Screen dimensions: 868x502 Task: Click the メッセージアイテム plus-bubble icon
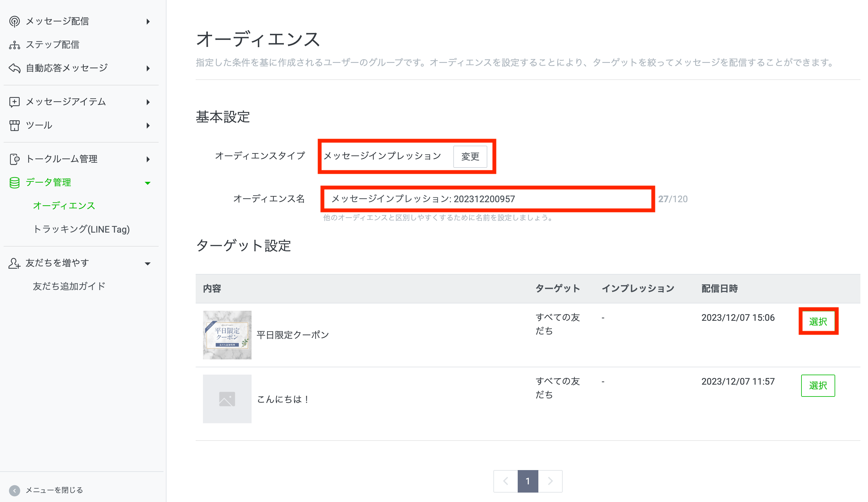(14, 102)
